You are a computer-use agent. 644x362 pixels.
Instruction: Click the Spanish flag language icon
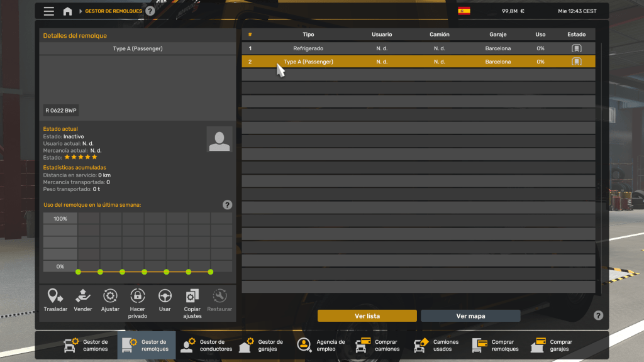464,11
